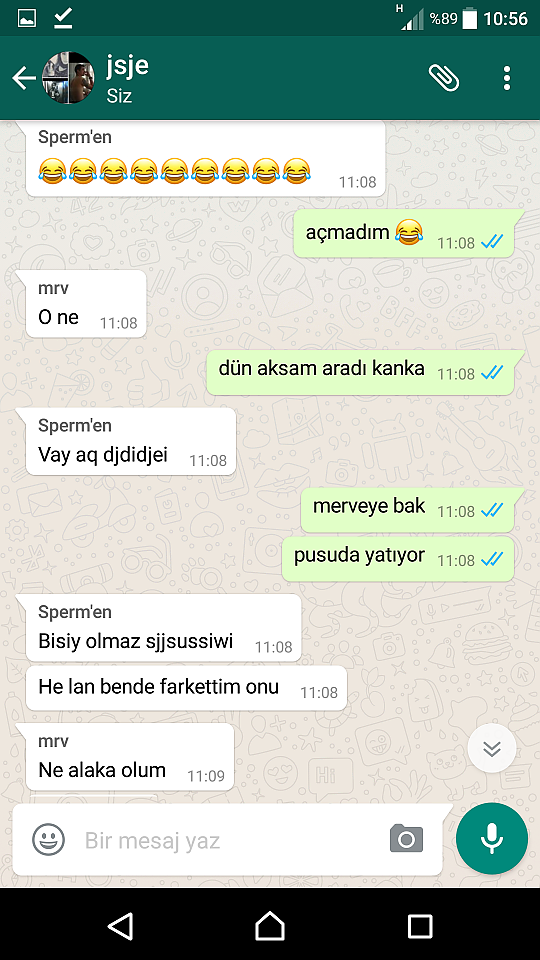Tap the back arrow in header
540x960 pixels.
point(24,78)
